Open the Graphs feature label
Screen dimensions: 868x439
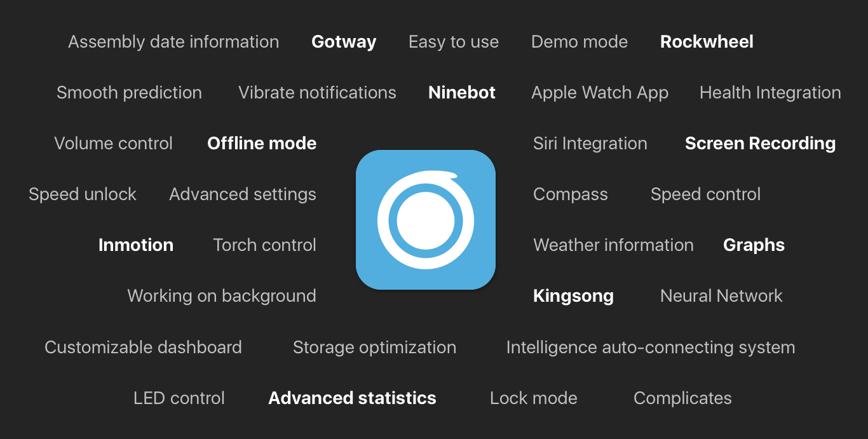(x=754, y=245)
